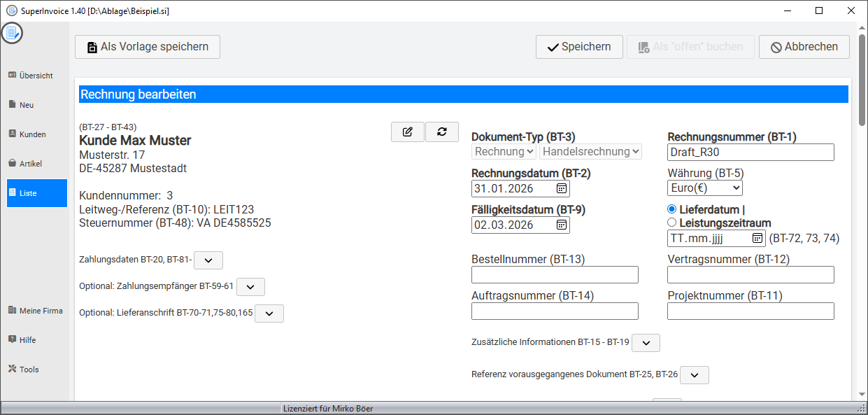Expand the Zahlungsdaten BT-20 section

208,260
